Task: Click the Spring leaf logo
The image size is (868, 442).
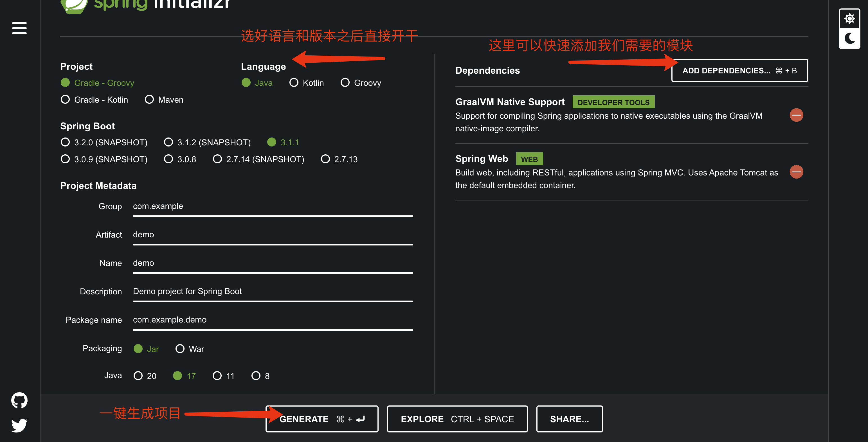Action: point(74,6)
